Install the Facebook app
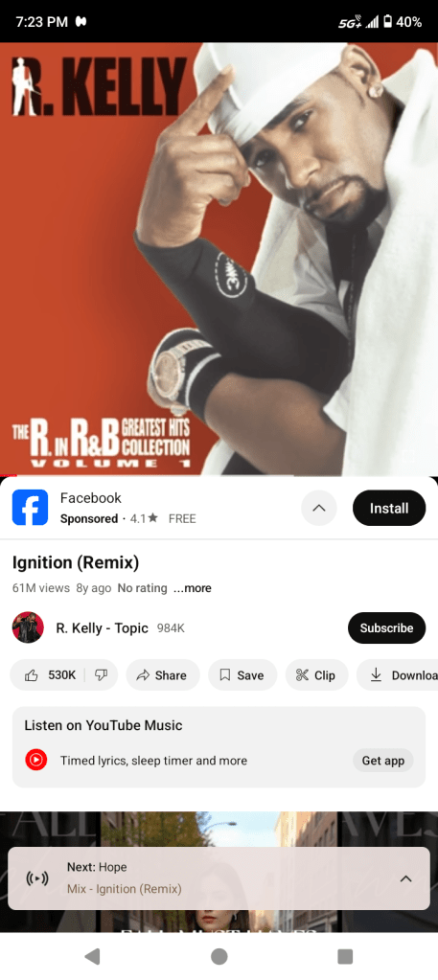The width and height of the screenshot is (438, 980). (388, 508)
